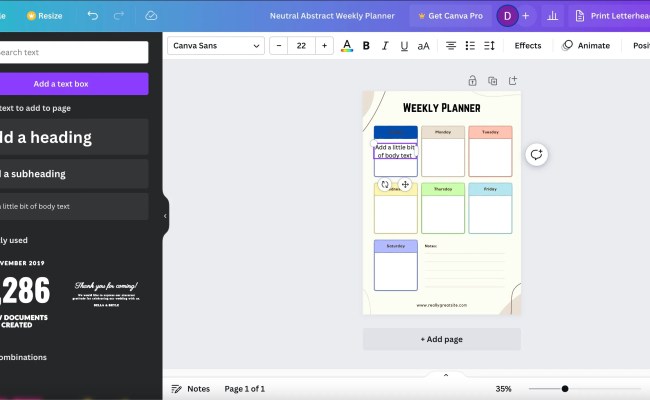Open the insights bar chart icon
The width and height of the screenshot is (650, 400).
552,16
